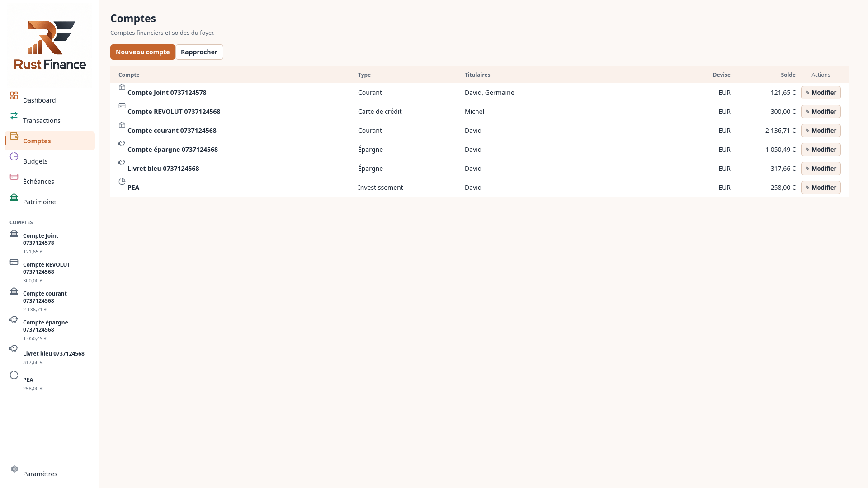Open Livret bleu 0737124568 in sidebar
Image resolution: width=868 pixels, height=488 pixels.
pos(50,357)
